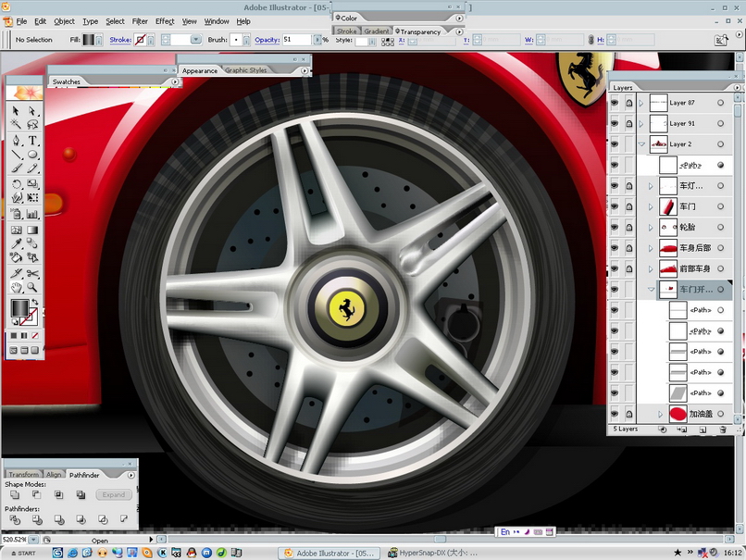Pick the Live Paint Bucket tool
The height and width of the screenshot is (560, 746).
16,258
